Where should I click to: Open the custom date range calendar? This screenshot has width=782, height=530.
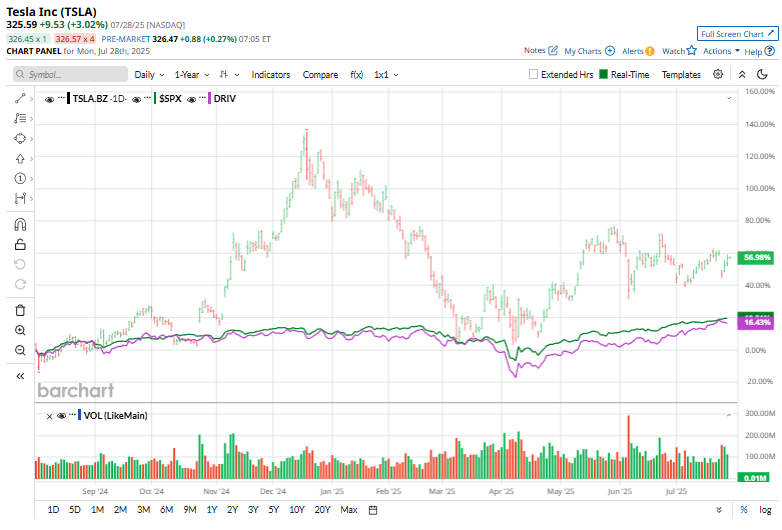pyautogui.click(x=373, y=510)
